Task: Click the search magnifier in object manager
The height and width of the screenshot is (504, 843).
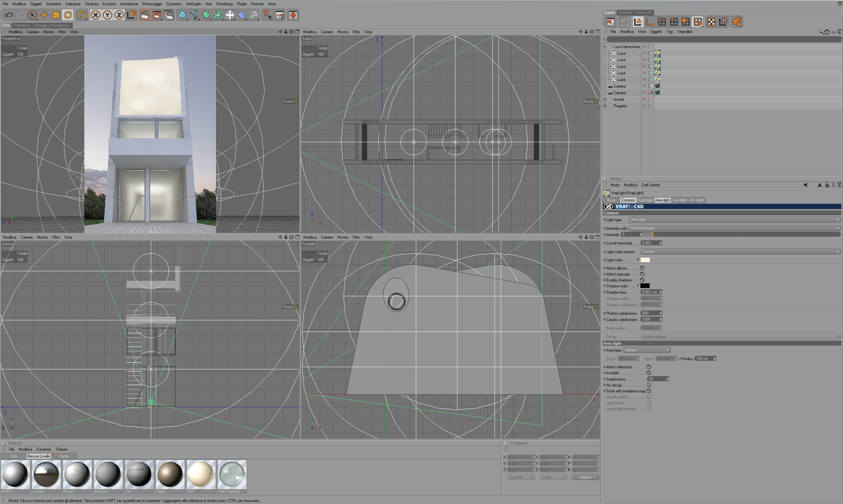Action: click(x=821, y=32)
